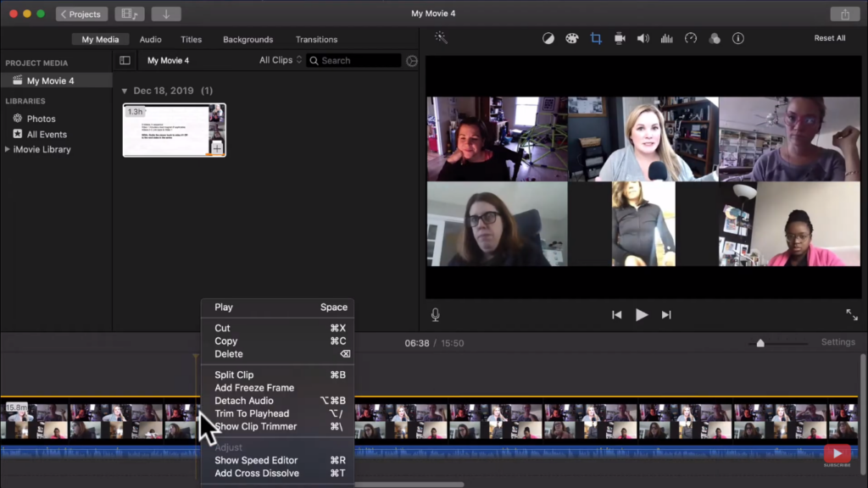This screenshot has height=488, width=868.
Task: Click the timeline vertical scrollbar
Action: click(x=862, y=413)
